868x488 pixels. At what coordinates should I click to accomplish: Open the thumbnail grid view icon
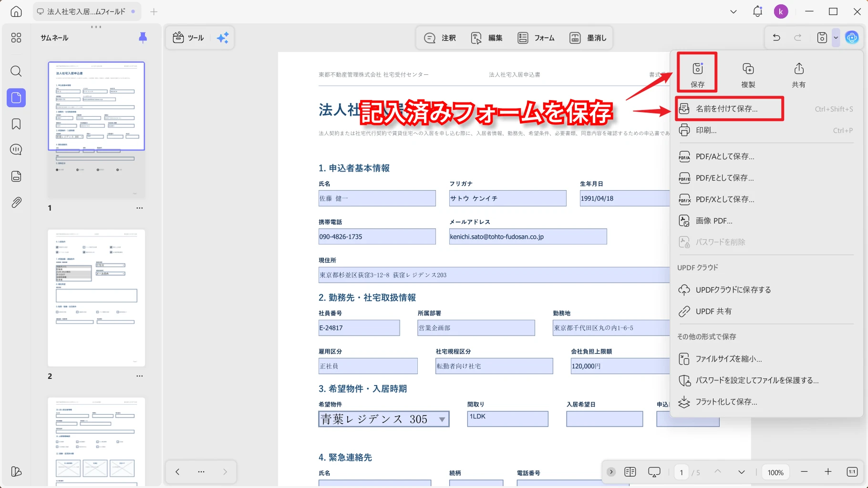[x=16, y=38]
